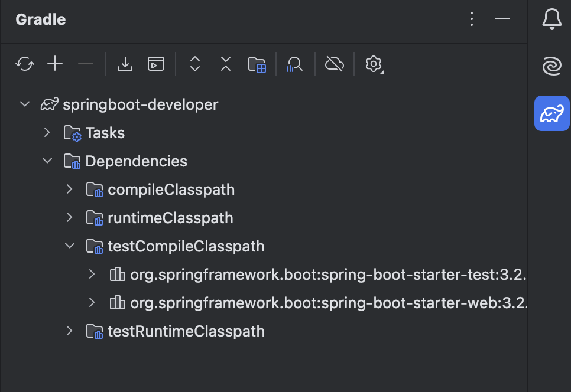Open Gradle build tool settings gear
Image resolution: width=571 pixels, height=392 pixels.
(374, 64)
